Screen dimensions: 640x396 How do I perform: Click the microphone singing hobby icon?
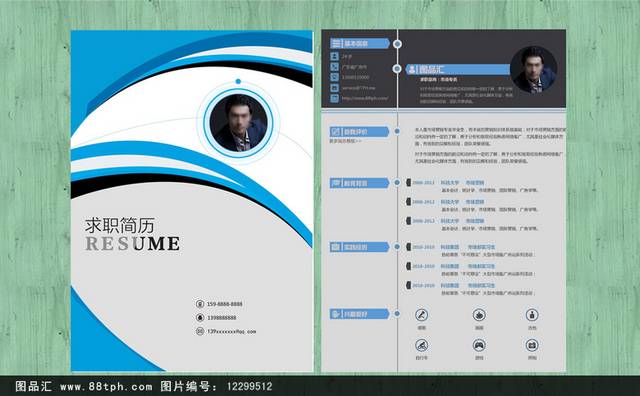(x=421, y=315)
